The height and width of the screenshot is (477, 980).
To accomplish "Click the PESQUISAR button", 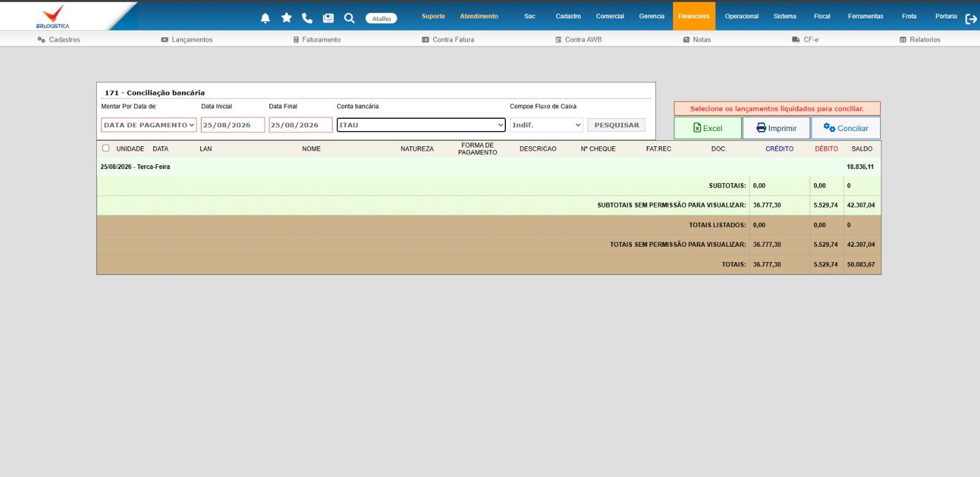I will [616, 125].
